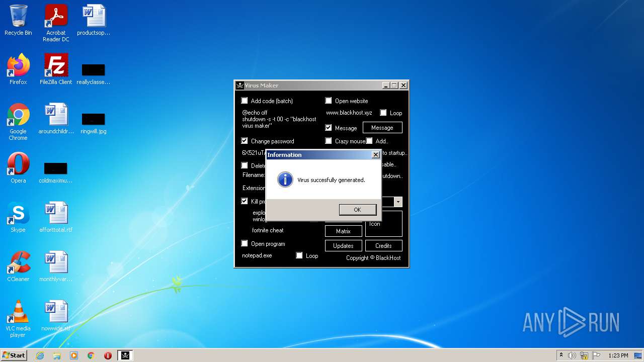The image size is (644, 362).
Task: Close the Information dialog with X
Action: click(x=375, y=155)
